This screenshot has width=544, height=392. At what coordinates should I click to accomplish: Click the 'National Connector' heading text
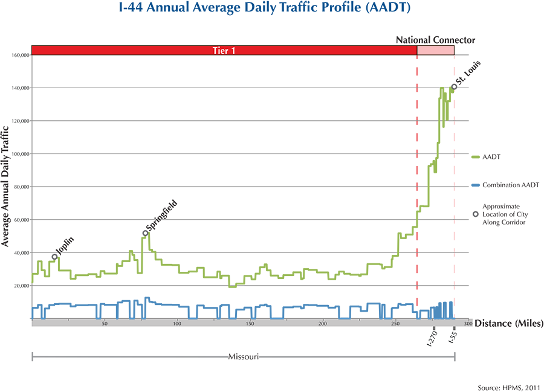(x=435, y=40)
